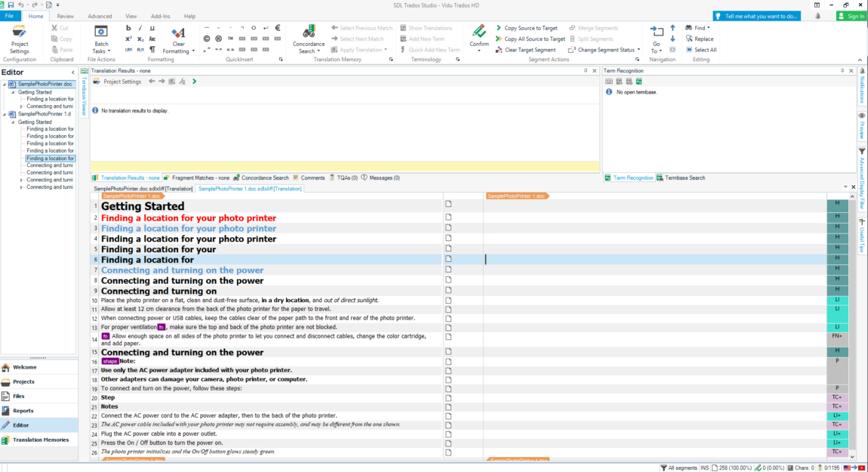Screen dimensions: 868x472
Task: Click the Clear Formatting icon
Action: [x=178, y=32]
